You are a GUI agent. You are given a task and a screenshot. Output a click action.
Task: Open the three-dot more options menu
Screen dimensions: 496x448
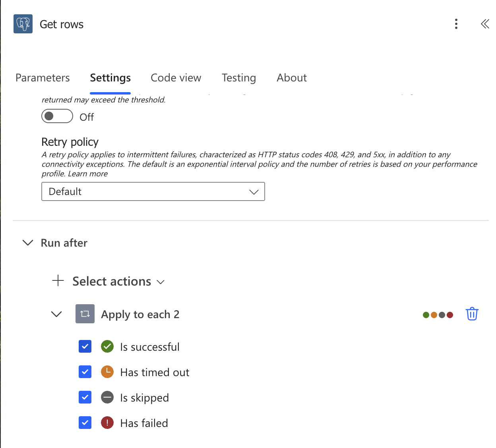point(456,24)
